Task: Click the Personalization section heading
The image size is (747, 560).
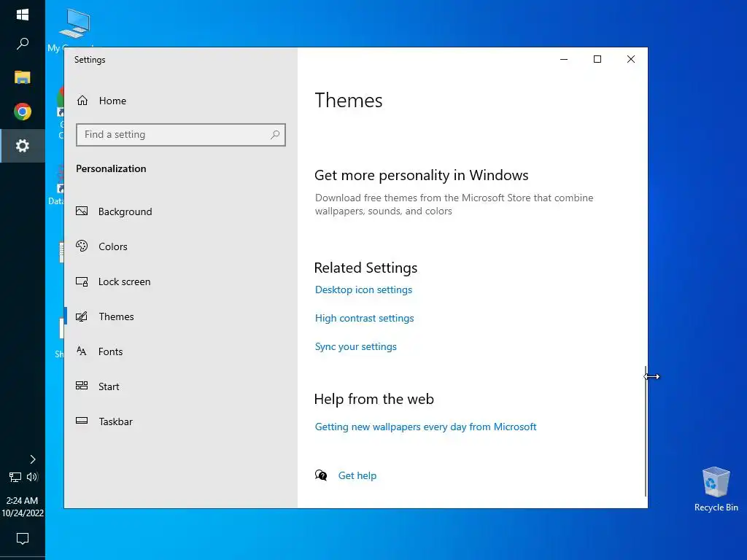Action: click(111, 168)
